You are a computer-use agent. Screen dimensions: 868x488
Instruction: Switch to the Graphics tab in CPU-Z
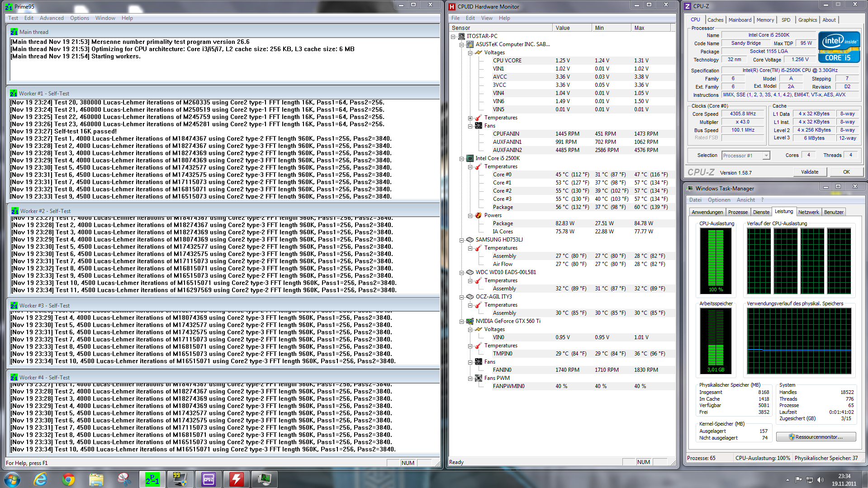[x=807, y=20]
